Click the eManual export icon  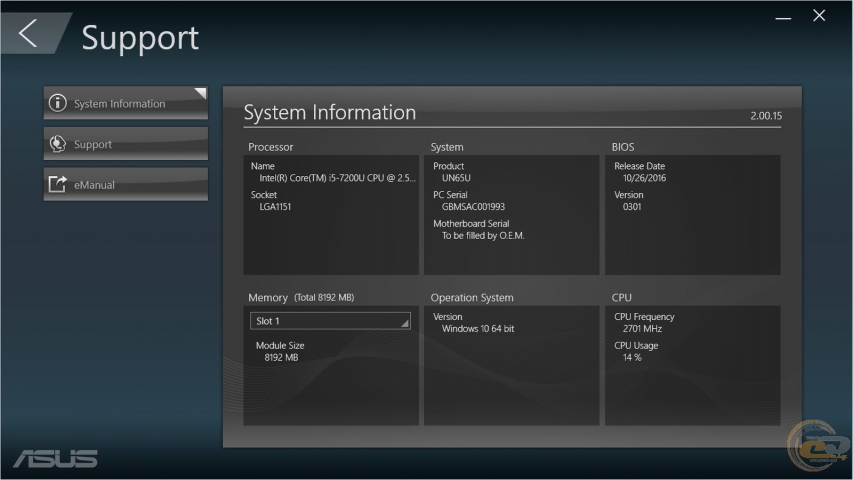coord(58,184)
